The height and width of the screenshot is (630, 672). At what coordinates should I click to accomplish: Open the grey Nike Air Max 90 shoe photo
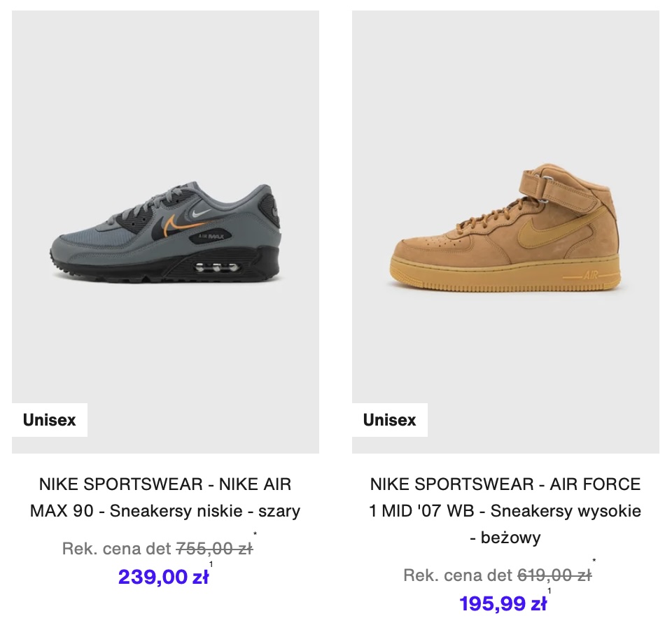[165, 232]
